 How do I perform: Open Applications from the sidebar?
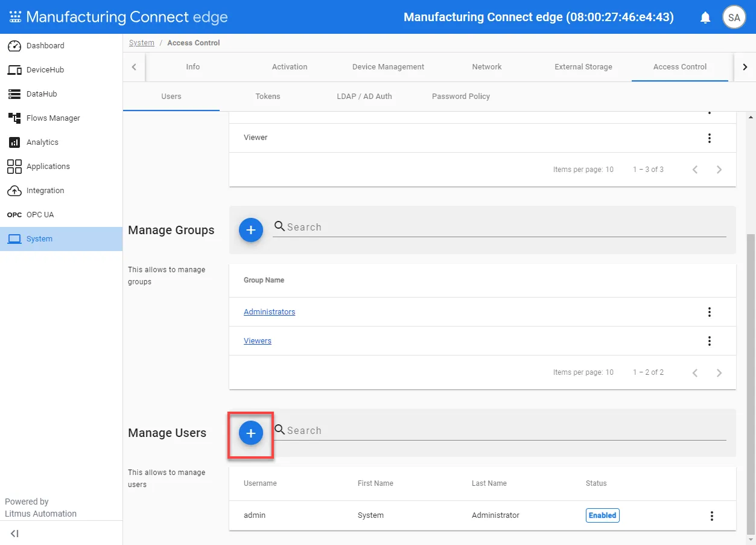tap(61, 167)
